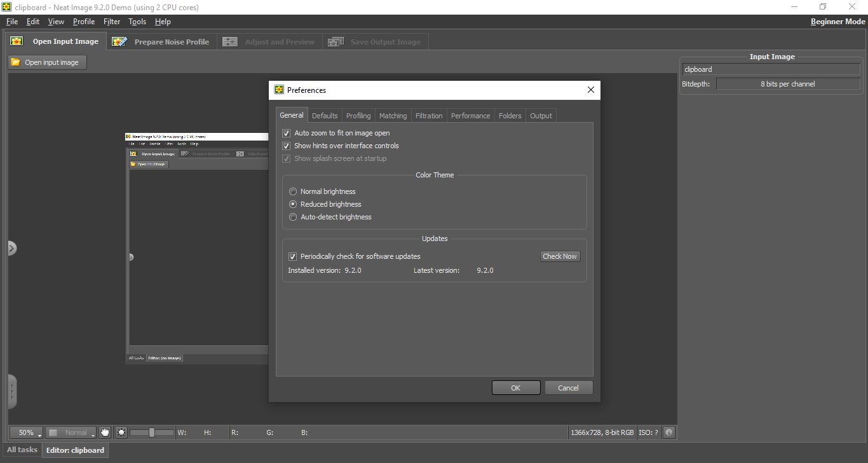
Task: Click Installed version: 9.2.0 text
Action: pyautogui.click(x=325, y=270)
